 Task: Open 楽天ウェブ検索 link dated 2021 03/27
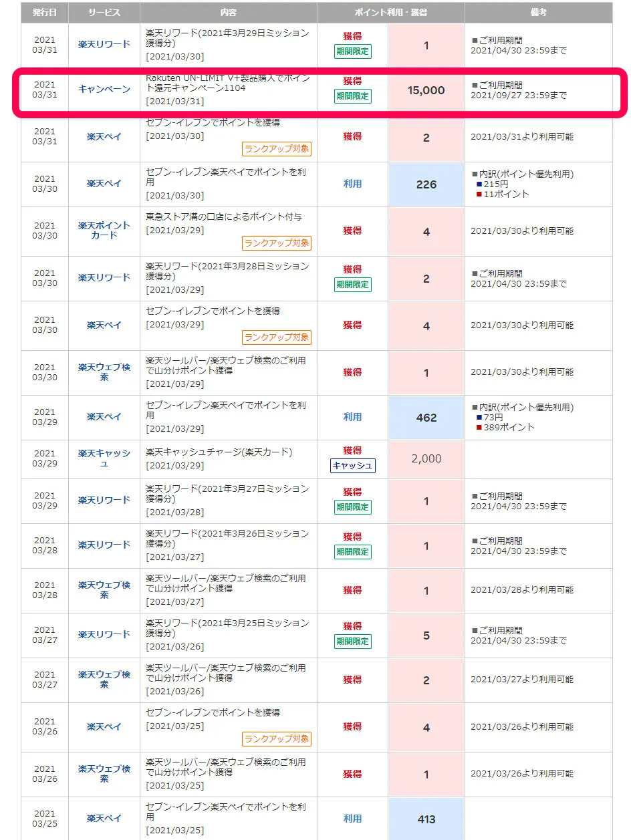tap(104, 680)
